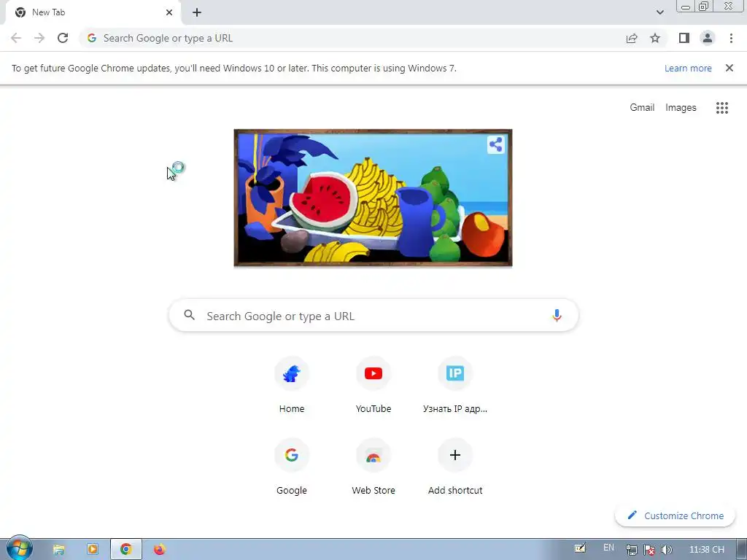The image size is (747, 560).
Task: Reload the page with the refresh icon
Action: click(x=63, y=38)
